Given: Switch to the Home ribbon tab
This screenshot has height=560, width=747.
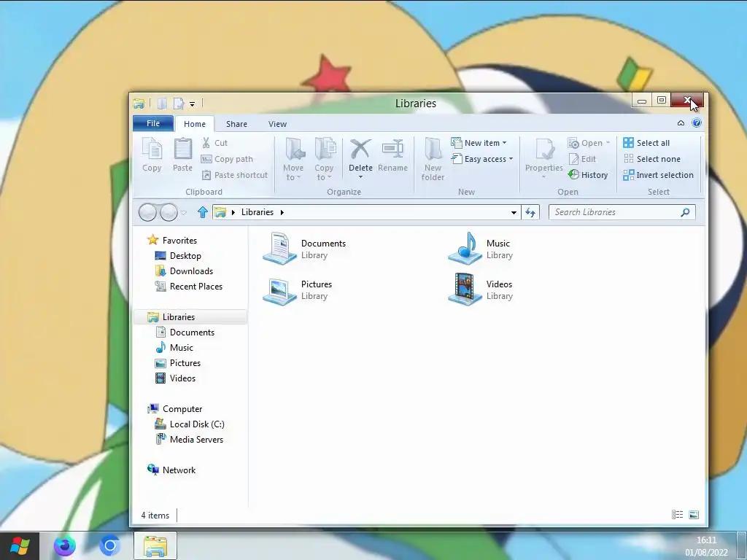Looking at the screenshot, I should (x=194, y=124).
